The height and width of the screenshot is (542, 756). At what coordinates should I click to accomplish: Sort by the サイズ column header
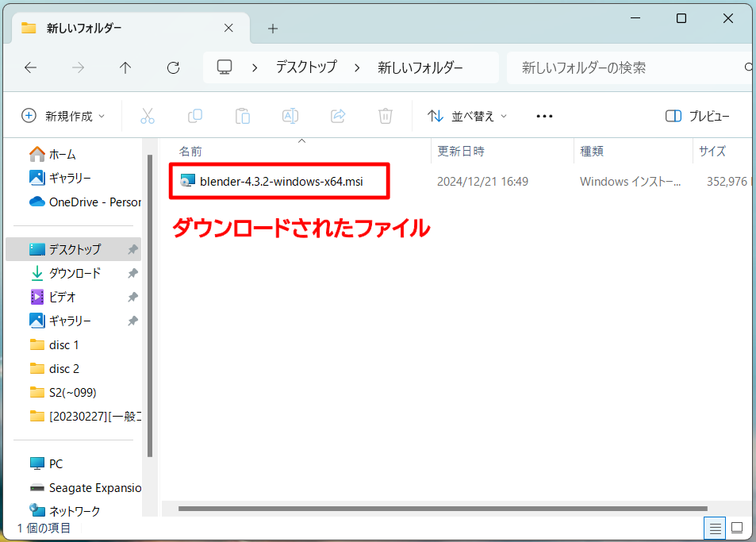pos(722,152)
